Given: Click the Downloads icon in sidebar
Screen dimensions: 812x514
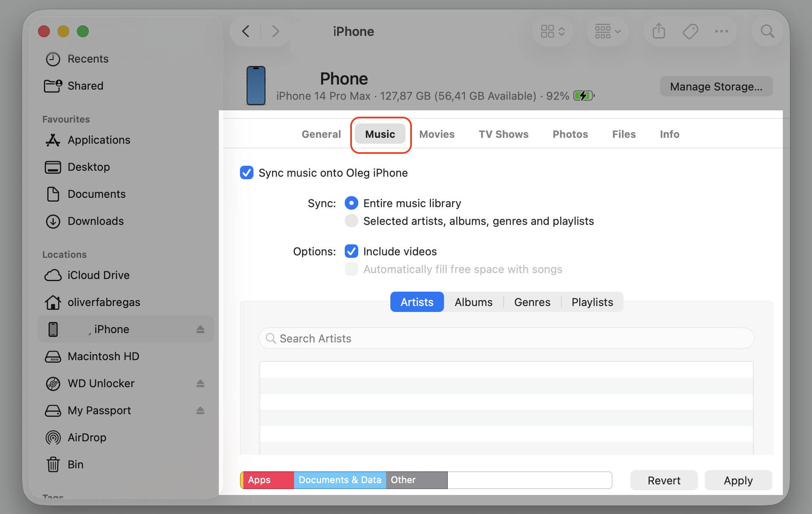Looking at the screenshot, I should (53, 221).
